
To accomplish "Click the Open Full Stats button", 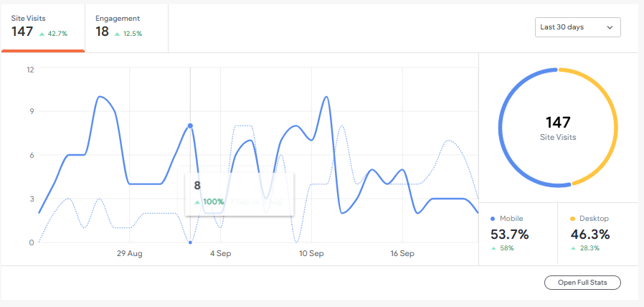I will (582, 283).
